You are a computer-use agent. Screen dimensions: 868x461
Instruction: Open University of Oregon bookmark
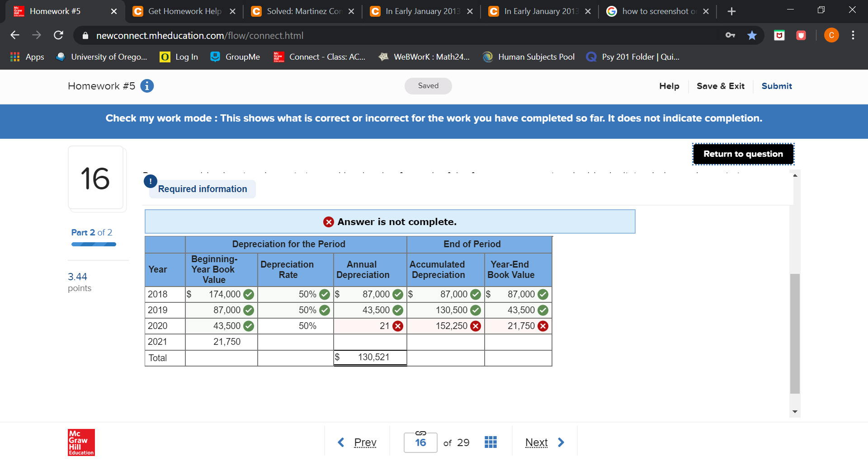pyautogui.click(x=101, y=57)
